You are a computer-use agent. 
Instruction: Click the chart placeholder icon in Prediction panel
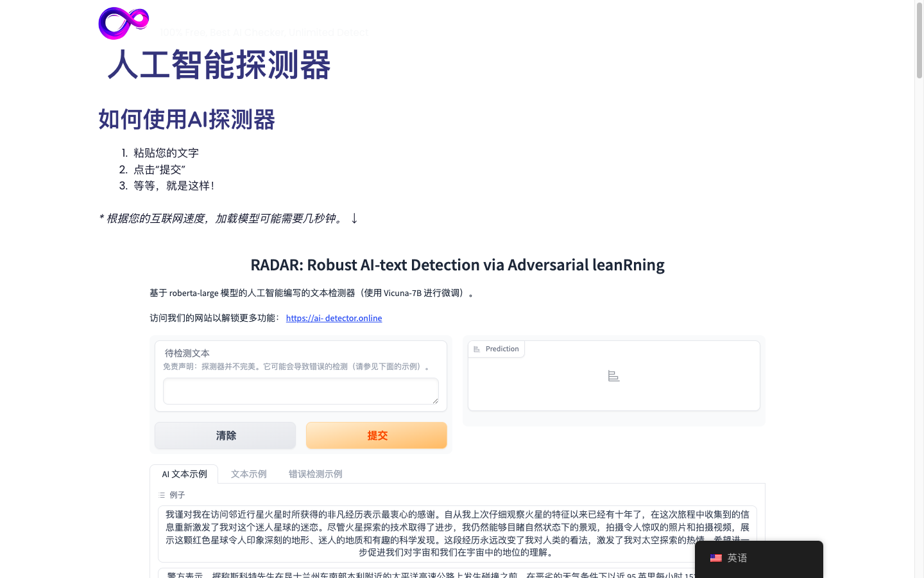(613, 376)
